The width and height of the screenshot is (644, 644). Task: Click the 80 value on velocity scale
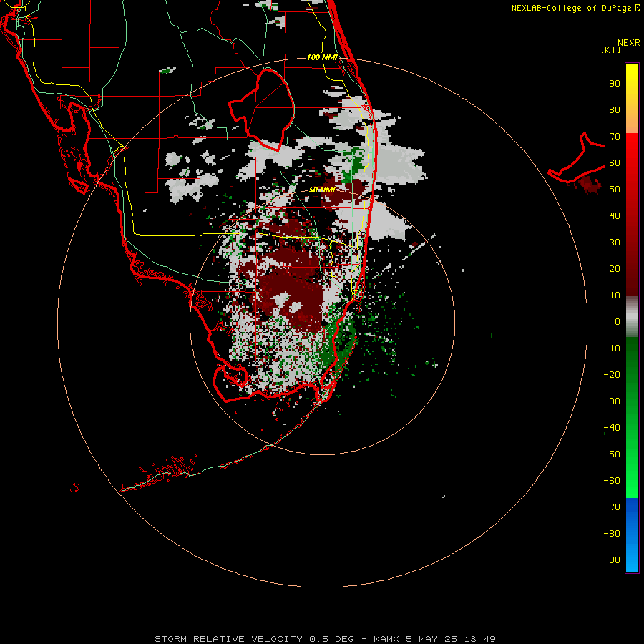(x=615, y=110)
